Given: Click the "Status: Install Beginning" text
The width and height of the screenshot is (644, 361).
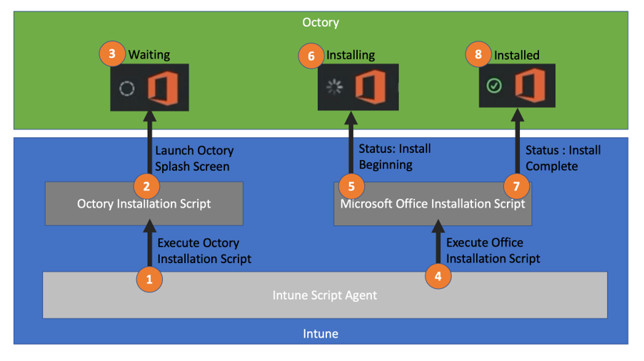Looking at the screenshot, I should [x=395, y=157].
